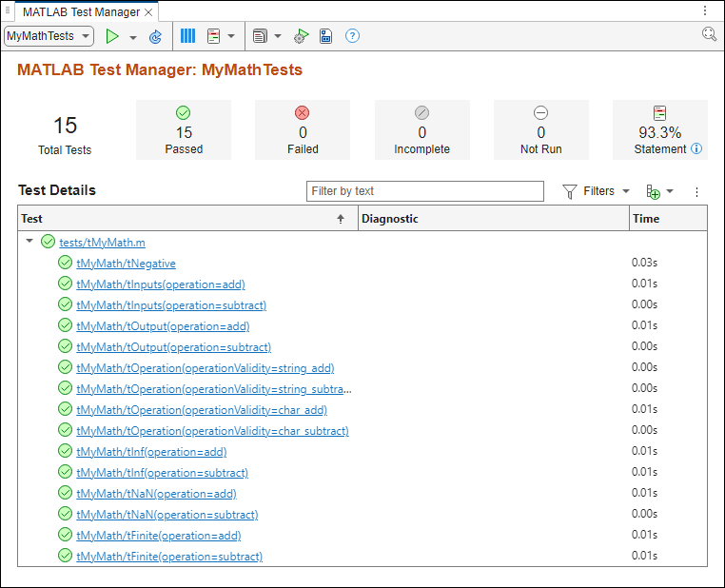Collapse the tests/tMyMath.m tree node
Screen dimensions: 725x588
[29, 241]
